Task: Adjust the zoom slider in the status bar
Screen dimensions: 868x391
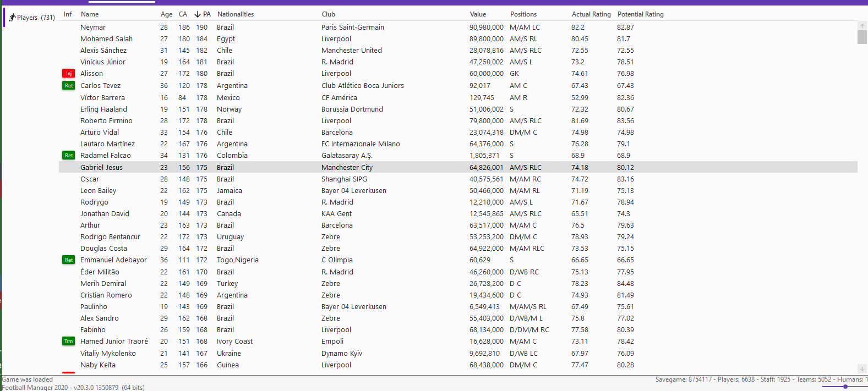Action: coord(845,387)
